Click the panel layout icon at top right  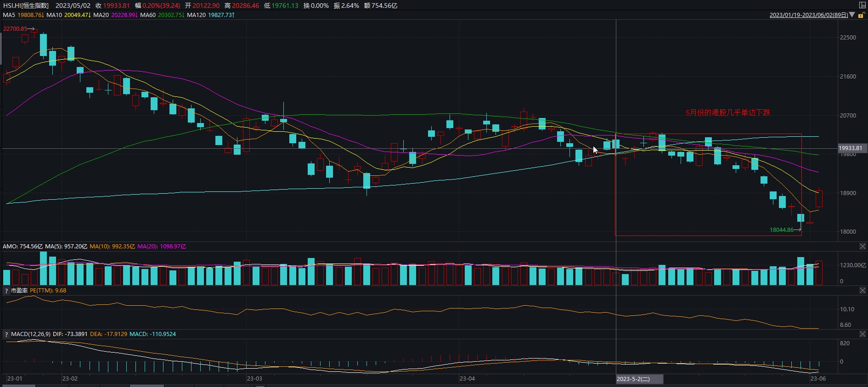click(862, 5)
